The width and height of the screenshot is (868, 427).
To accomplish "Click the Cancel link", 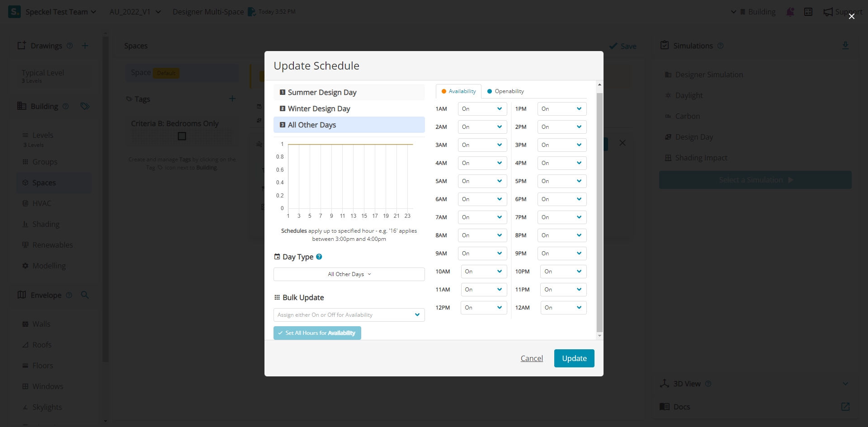I will coord(532,358).
